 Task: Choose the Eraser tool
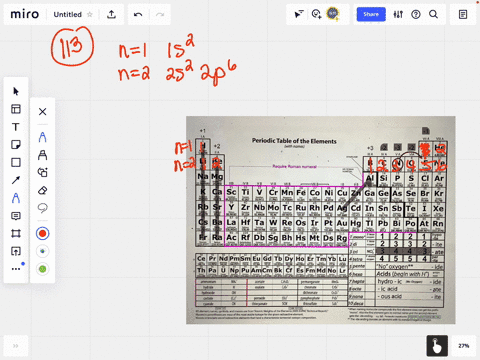[42, 190]
